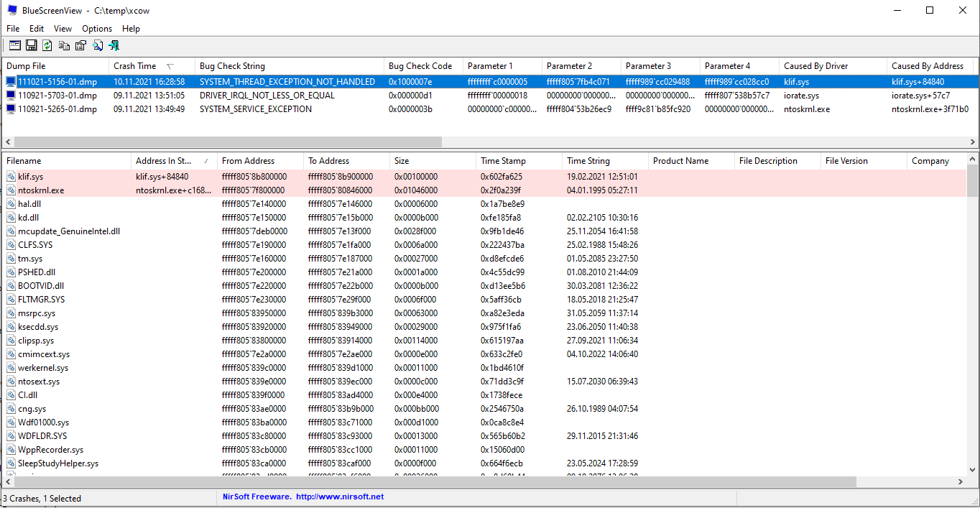This screenshot has height=508, width=980.
Task: Open the Help menu
Action: [131, 29]
